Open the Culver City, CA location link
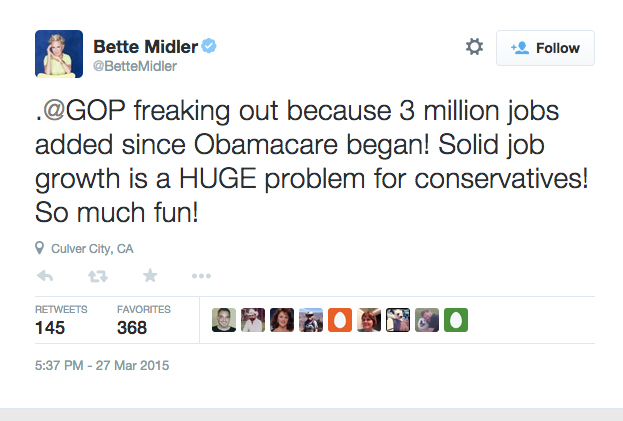 pos(92,249)
